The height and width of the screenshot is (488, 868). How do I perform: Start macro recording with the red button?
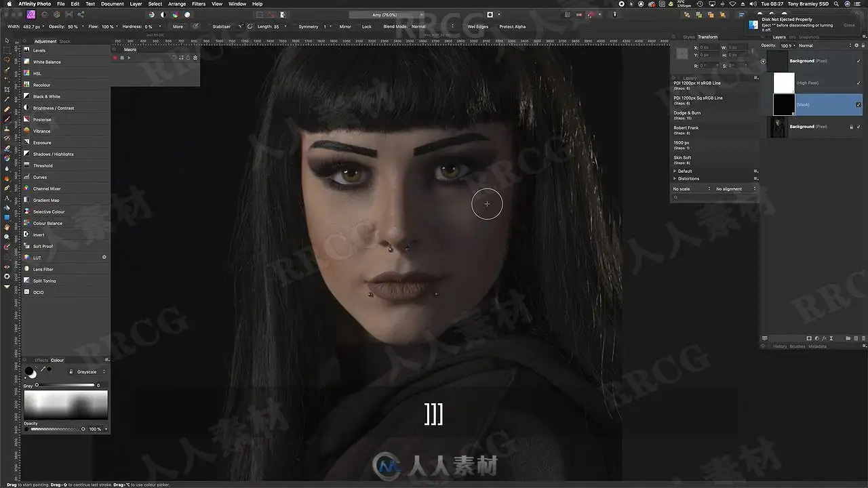[115, 58]
